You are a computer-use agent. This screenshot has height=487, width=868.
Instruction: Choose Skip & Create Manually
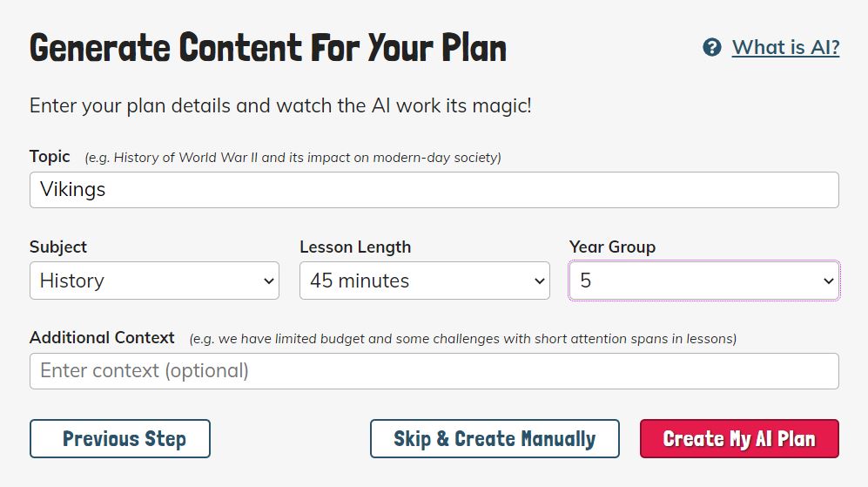[495, 439]
